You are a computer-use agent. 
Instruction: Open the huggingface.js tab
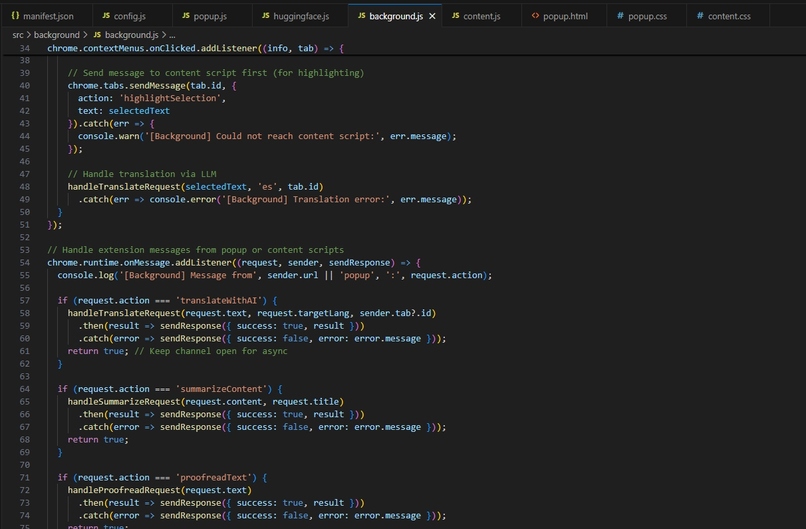[x=296, y=16]
